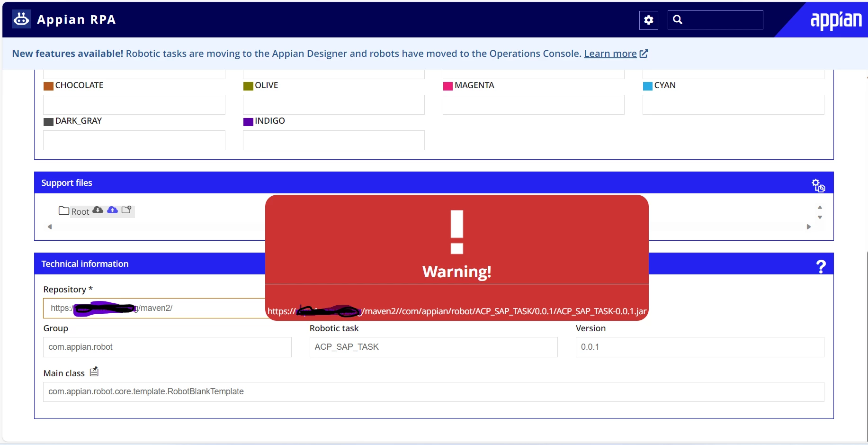Click the magnifier icon in the search box
868x445 pixels.
[678, 20]
